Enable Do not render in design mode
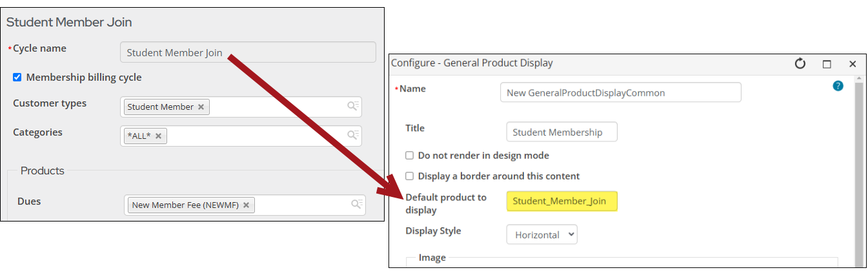 (x=409, y=156)
